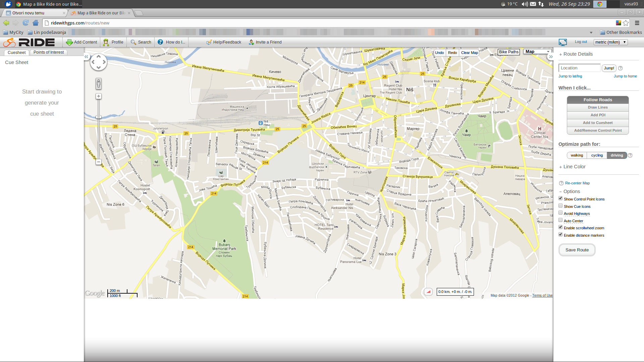
Task: Click the map zoom in plus button
Action: 98,96
